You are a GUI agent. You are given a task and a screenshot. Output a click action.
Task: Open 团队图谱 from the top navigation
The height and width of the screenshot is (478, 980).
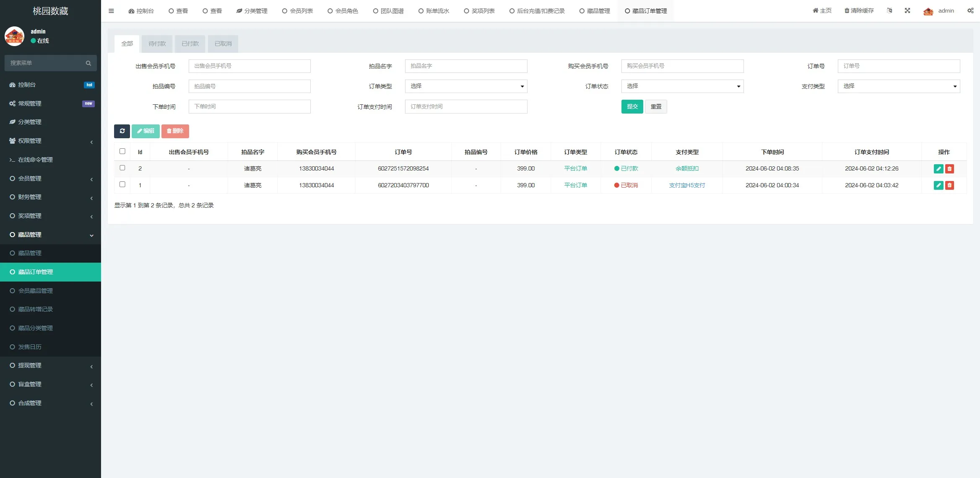click(388, 10)
